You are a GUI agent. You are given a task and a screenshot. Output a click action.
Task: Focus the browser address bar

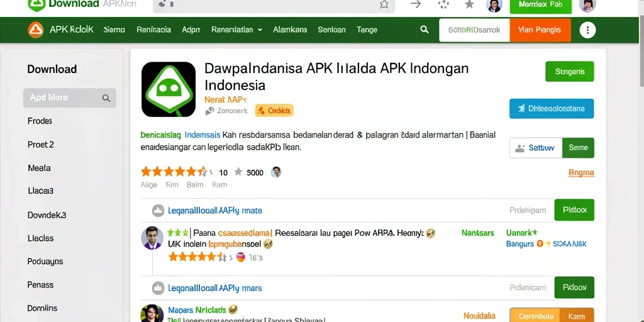pos(274,5)
